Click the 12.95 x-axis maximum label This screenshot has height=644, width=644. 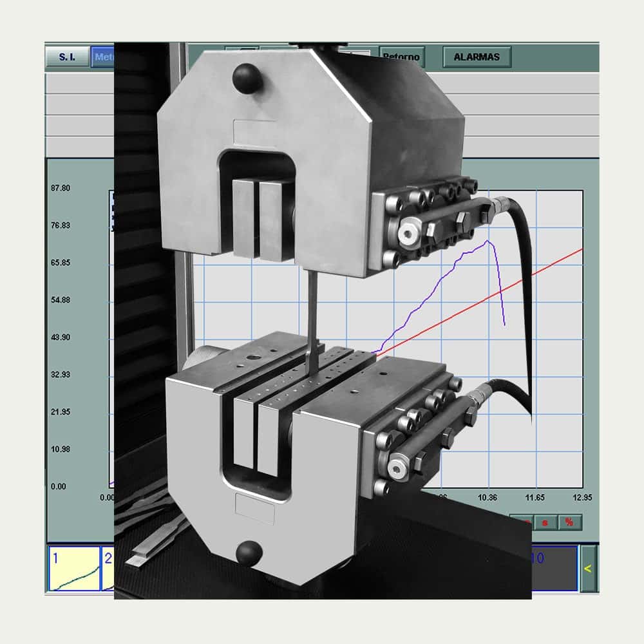[582, 498]
